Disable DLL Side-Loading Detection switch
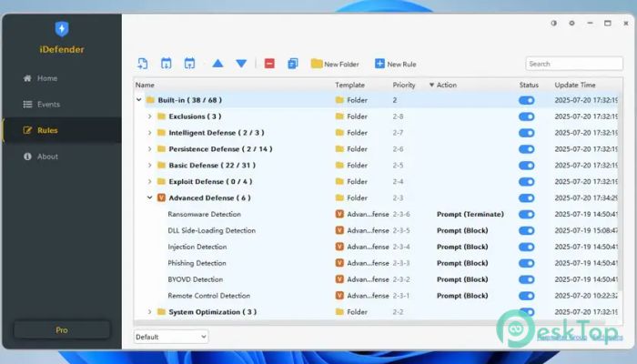637x364 pixels. 527,230
